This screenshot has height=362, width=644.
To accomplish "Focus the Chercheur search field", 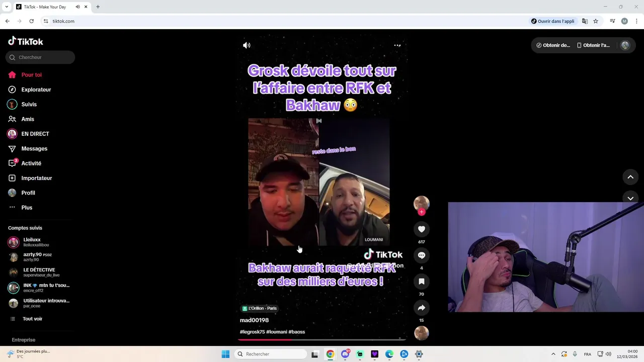I will pos(40,57).
